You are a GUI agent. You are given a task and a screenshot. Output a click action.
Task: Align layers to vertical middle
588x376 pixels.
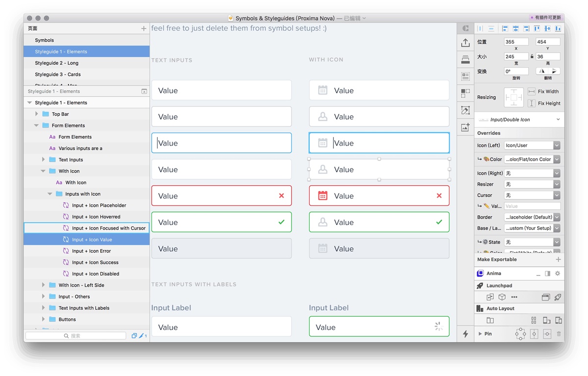(x=547, y=29)
